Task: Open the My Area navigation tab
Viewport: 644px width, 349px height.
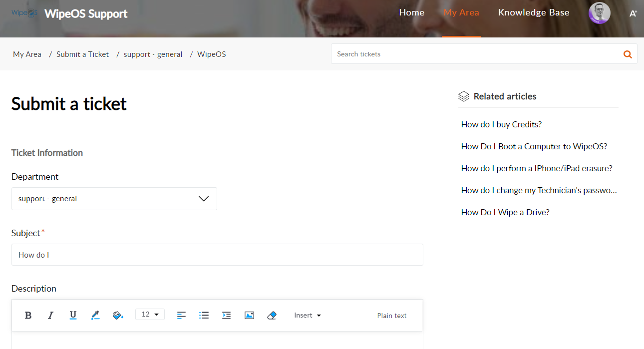Action: (x=461, y=12)
